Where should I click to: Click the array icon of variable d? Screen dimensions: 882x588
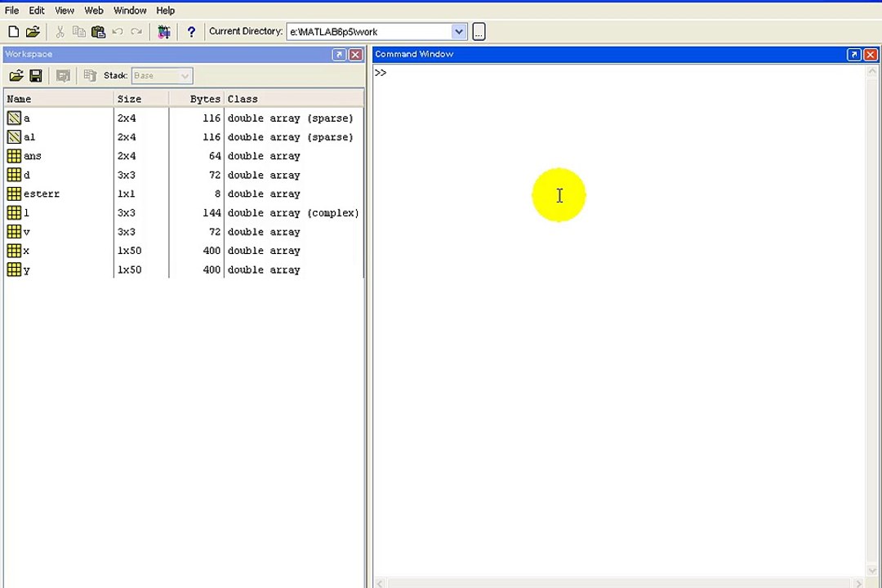pyautogui.click(x=14, y=175)
